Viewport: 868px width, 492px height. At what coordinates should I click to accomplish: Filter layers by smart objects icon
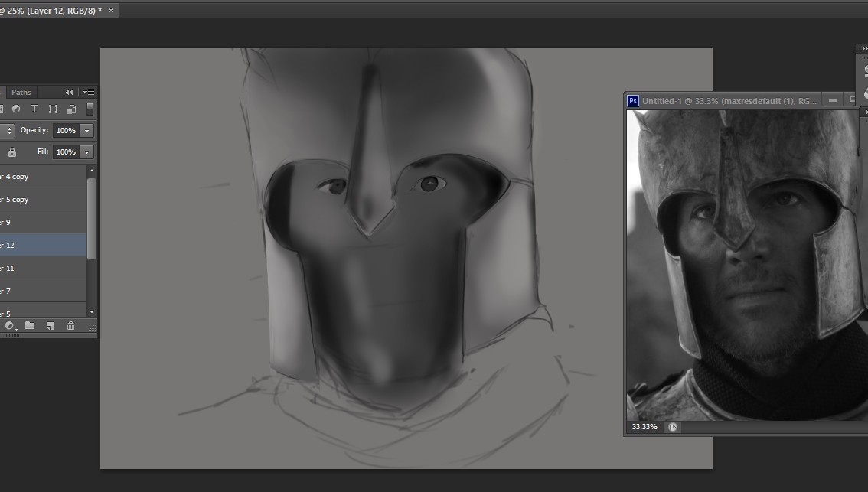click(71, 109)
